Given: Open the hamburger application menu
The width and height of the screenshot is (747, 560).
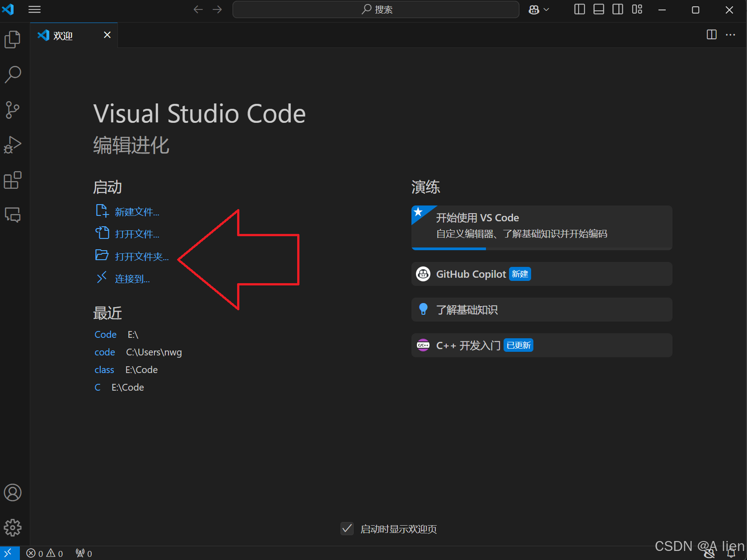Looking at the screenshot, I should [35, 9].
